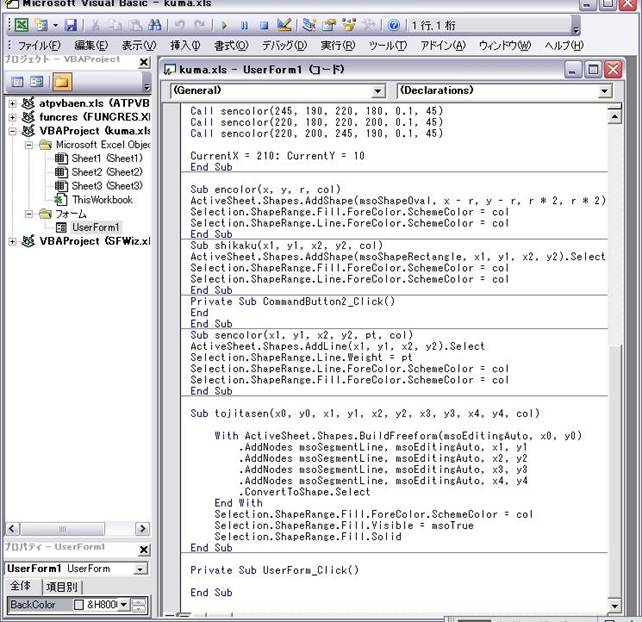The height and width of the screenshot is (622, 642).
Task: Open the UserForm1 UserForm object dropdown
Action: (141, 569)
